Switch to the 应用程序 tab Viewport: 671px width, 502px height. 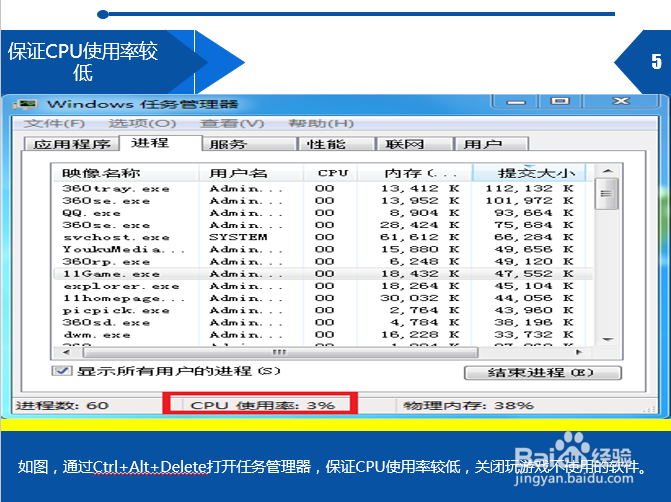coord(71,144)
